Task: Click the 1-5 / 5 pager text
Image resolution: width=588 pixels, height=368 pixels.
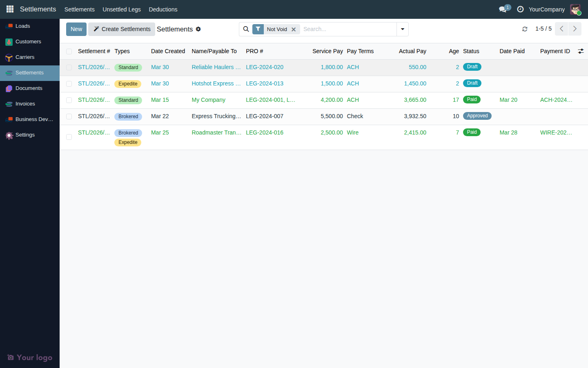Action: coord(543,29)
